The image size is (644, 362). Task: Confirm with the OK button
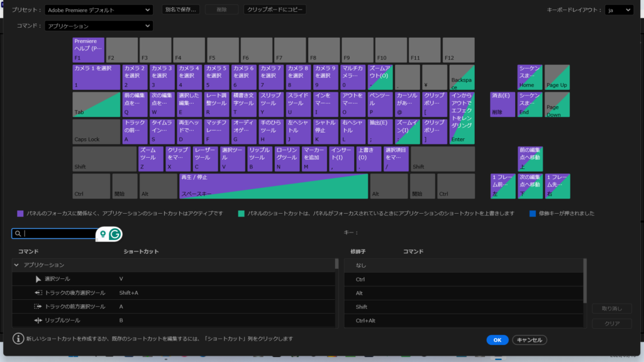(497, 340)
